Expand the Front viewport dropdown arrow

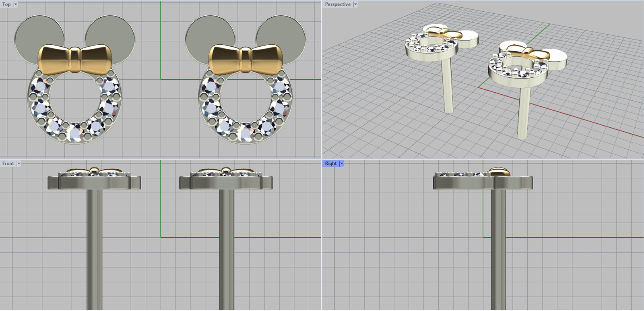(x=19, y=164)
